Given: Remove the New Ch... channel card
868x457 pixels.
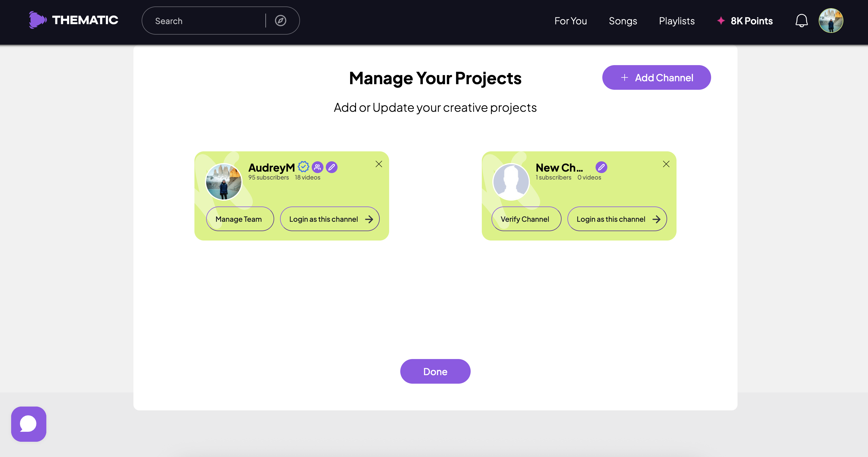Looking at the screenshot, I should [x=666, y=164].
